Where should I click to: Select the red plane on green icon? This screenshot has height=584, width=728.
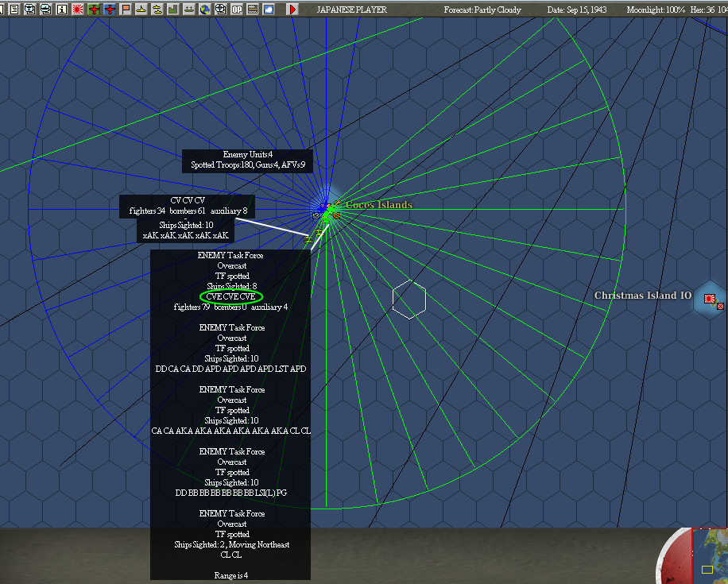[94, 9]
